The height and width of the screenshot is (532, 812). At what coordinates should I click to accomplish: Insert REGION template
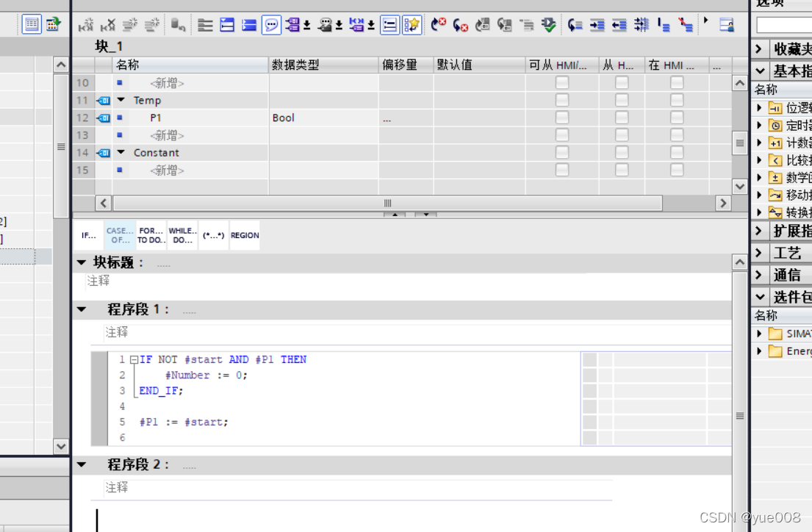tap(245, 235)
